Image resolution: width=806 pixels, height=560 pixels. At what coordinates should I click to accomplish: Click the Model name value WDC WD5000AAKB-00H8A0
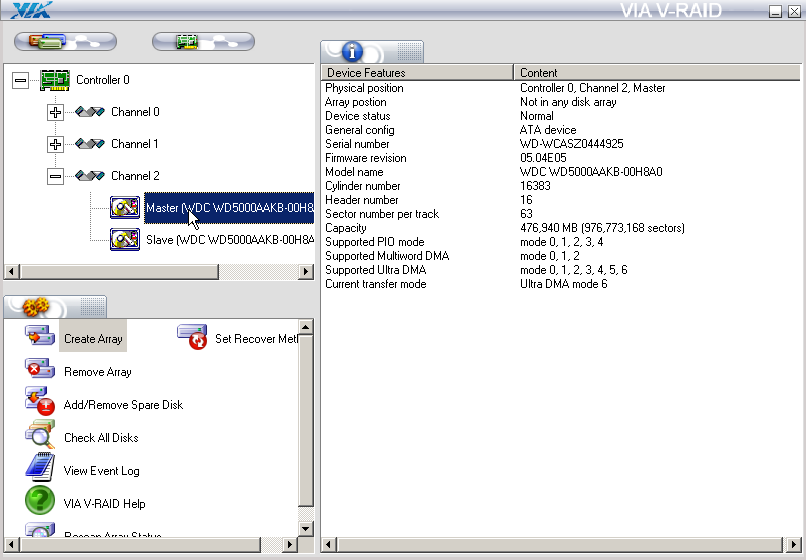pos(591,172)
